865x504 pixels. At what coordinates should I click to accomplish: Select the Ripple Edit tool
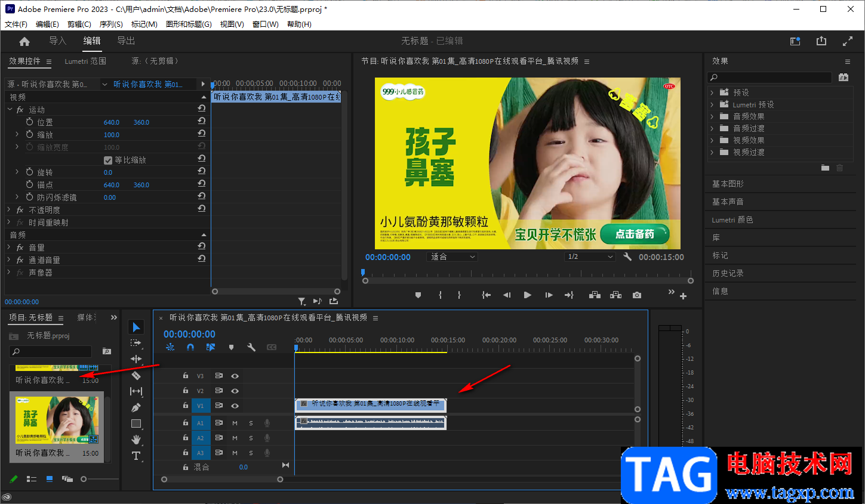pos(136,359)
